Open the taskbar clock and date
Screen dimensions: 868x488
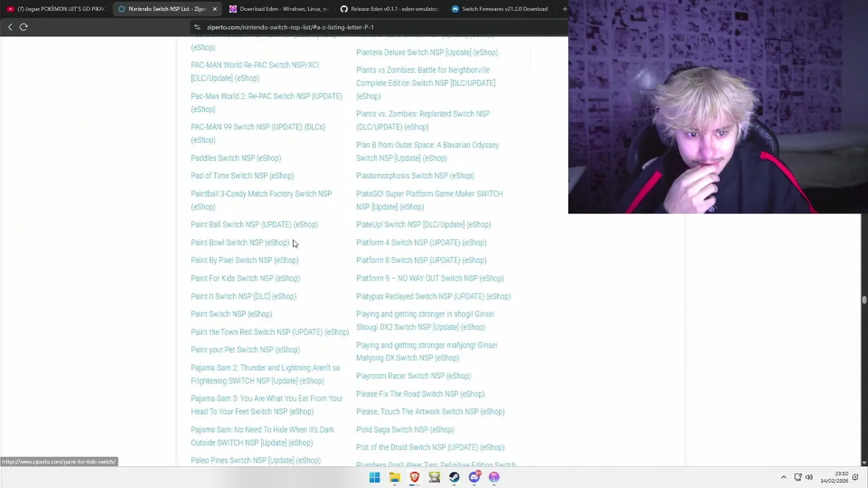(834, 477)
